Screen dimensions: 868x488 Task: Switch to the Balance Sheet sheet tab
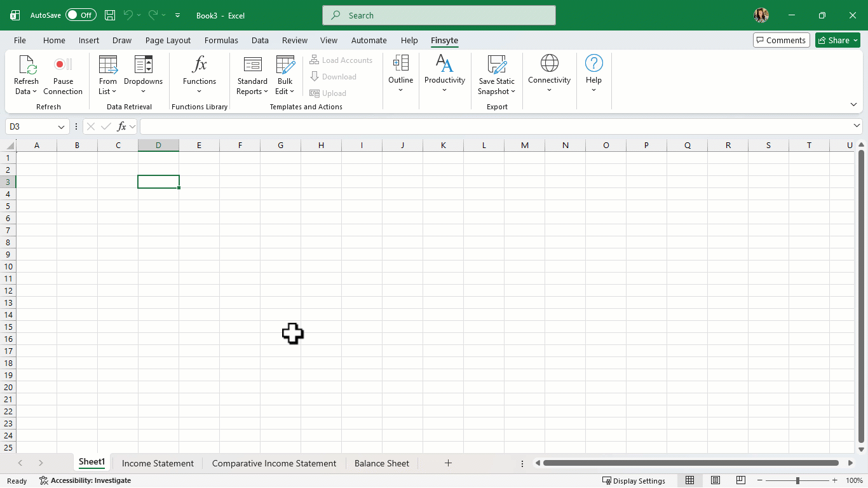(381, 463)
